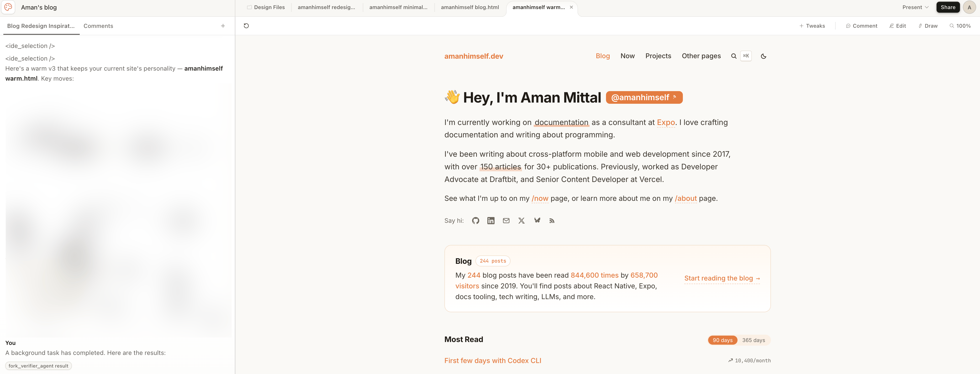Click the Most Read heading

(x=463, y=339)
